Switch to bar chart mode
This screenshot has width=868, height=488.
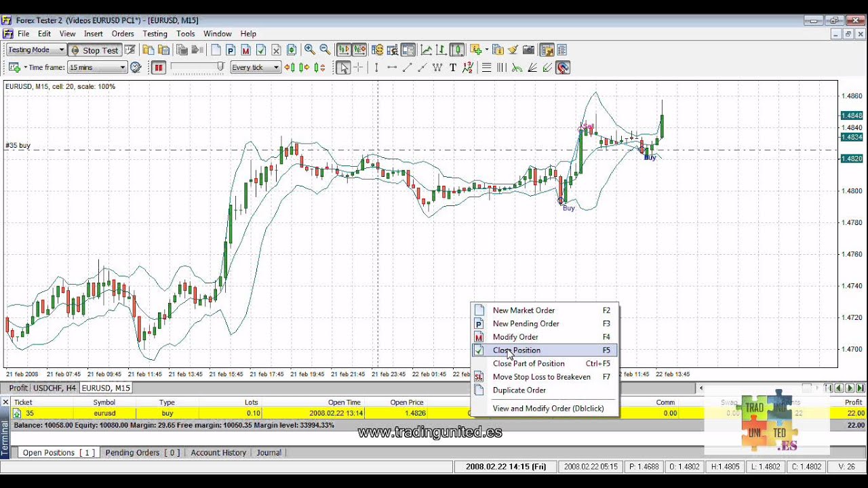click(441, 49)
